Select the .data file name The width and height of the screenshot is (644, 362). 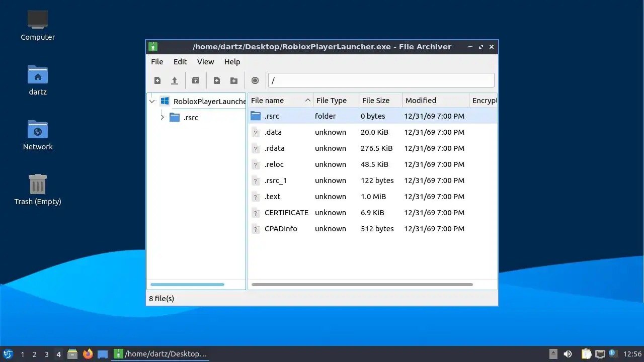point(273,132)
